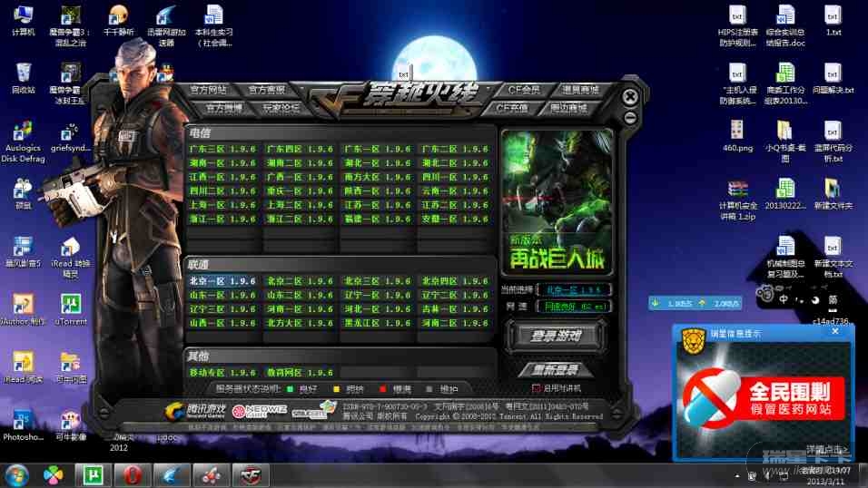868x488 pixels.
Task: Select the 460.png image file
Action: (x=737, y=136)
